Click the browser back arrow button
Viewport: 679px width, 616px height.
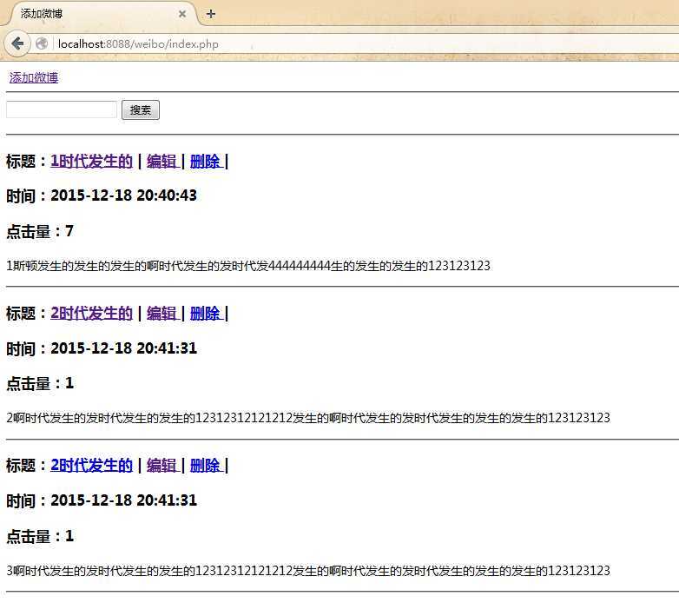pyautogui.click(x=17, y=43)
